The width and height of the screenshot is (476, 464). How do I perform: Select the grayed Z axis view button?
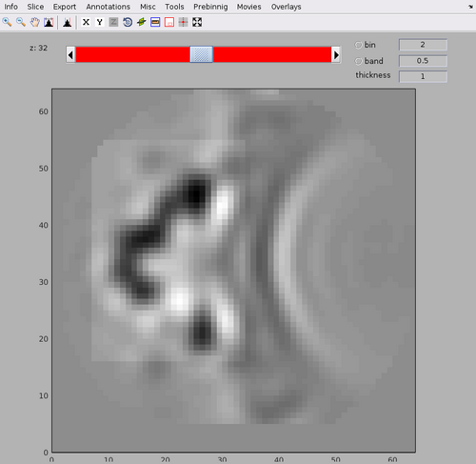point(113,22)
